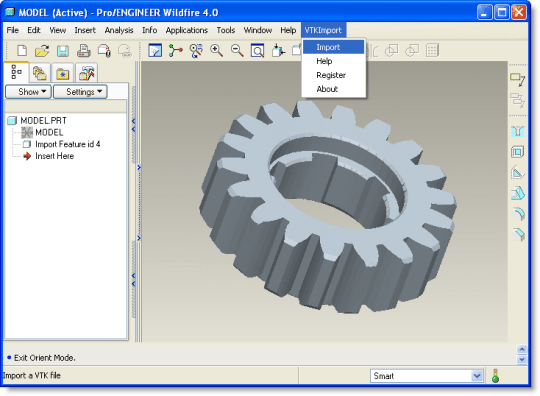This screenshot has width=540, height=396.
Task: Open the Edit menu
Action: coord(34,30)
